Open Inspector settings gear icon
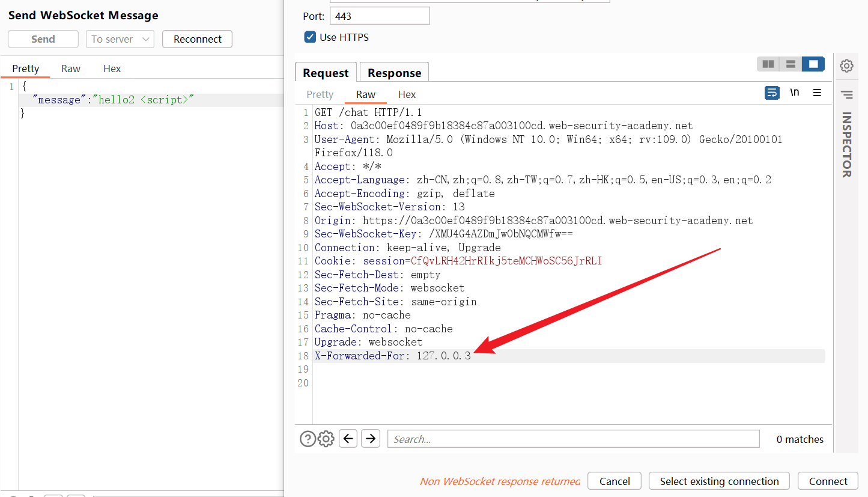 [x=846, y=66]
